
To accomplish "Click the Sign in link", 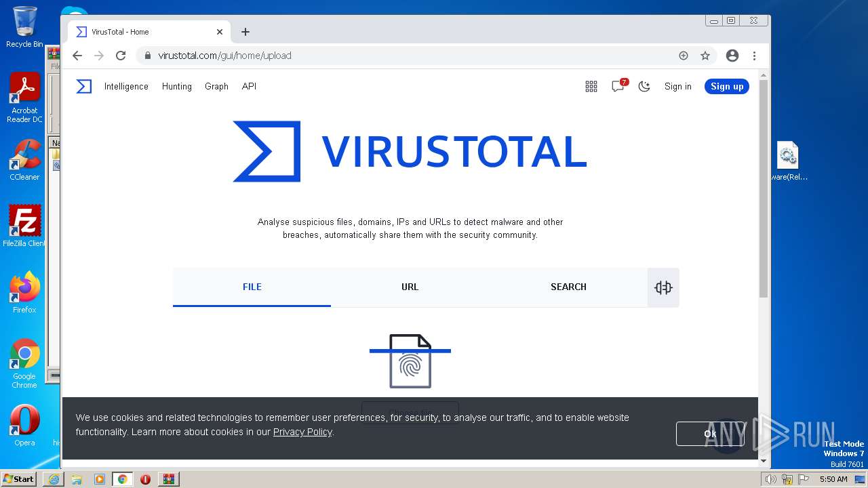I will click(x=678, y=86).
